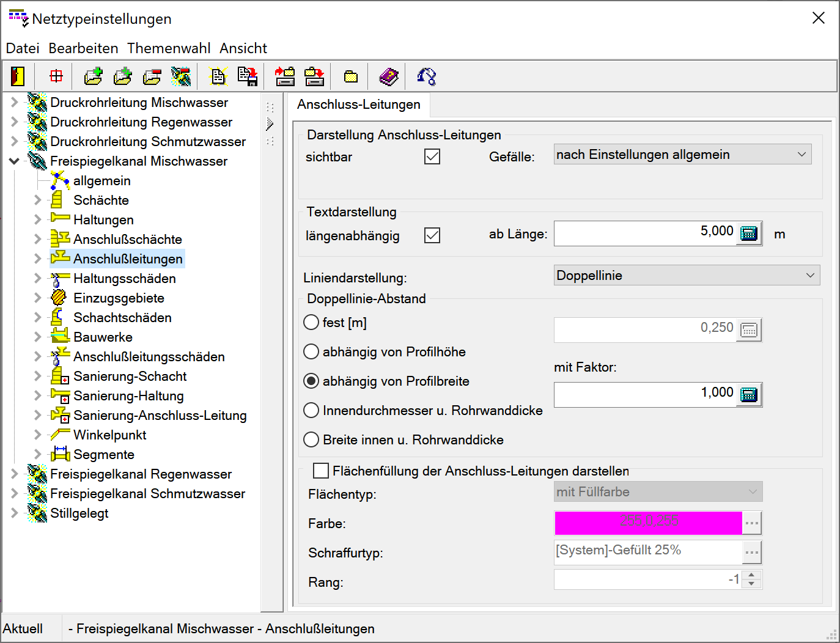This screenshot has height=643, width=840.
Task: Click the plain yellow folder toolbar icon
Action: click(351, 76)
